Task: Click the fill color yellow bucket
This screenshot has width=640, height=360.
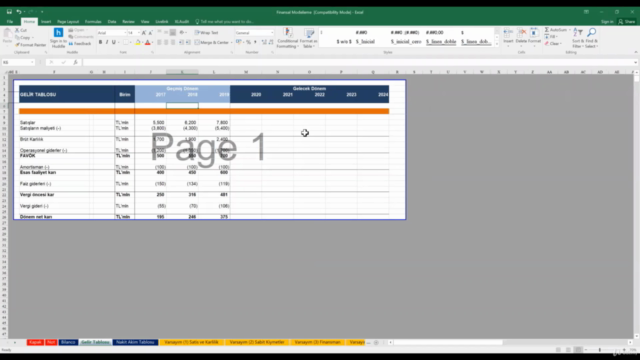Action: click(x=138, y=42)
